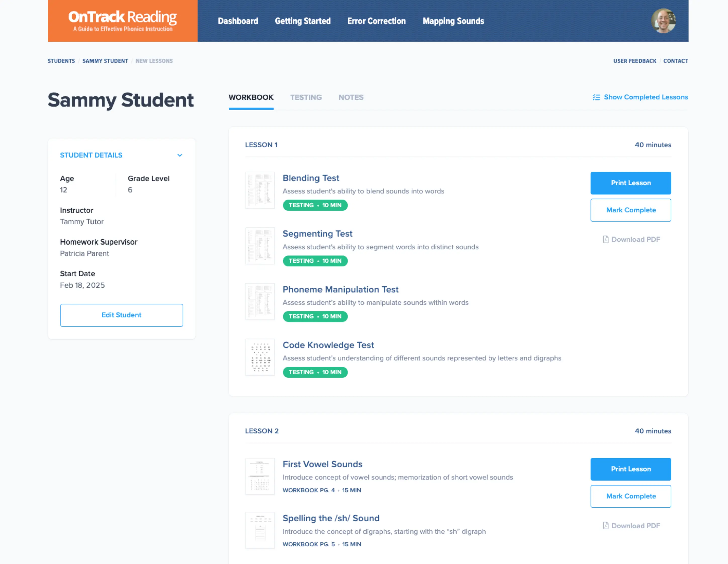
Task: Click Segmenting Test's Testing 10 Min badge
Action: [x=315, y=261]
